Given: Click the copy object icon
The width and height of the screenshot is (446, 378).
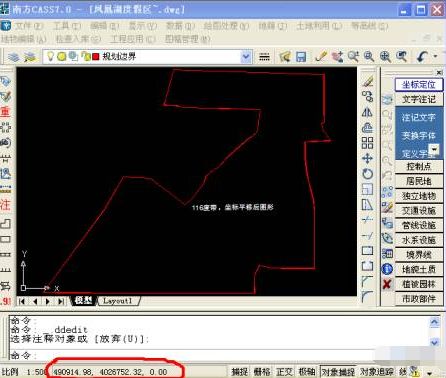Looking at the screenshot, I should tap(367, 97).
